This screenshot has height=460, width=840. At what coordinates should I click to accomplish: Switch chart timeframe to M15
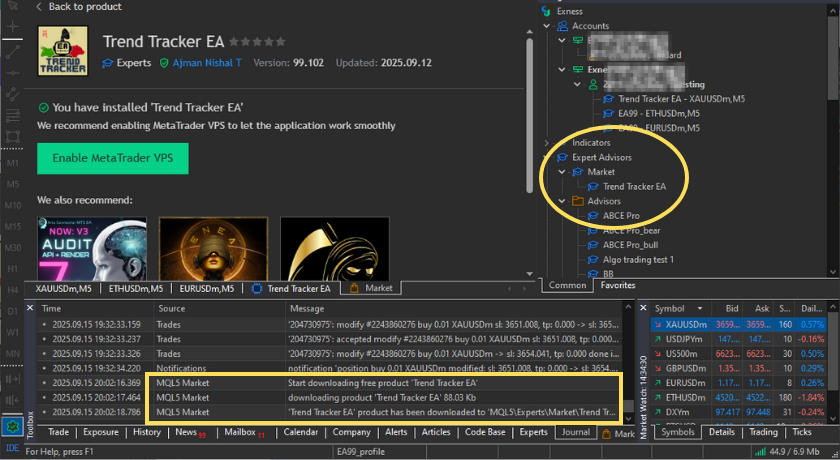tap(13, 227)
